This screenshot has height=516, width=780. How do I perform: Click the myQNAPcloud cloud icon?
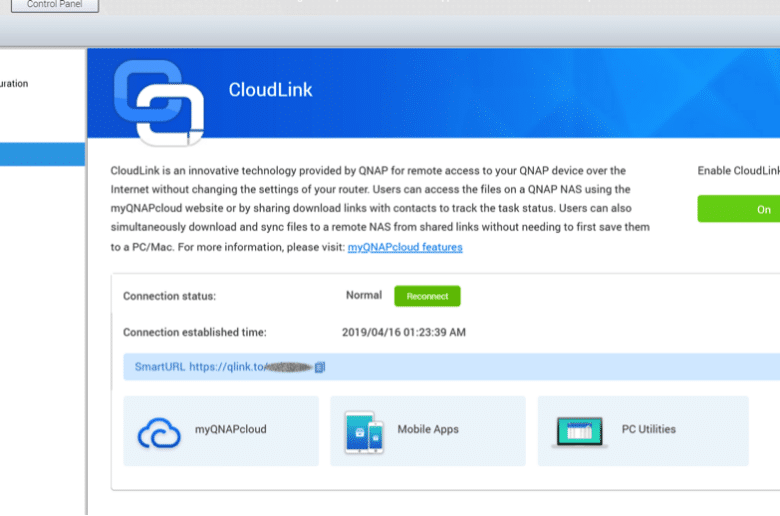[159, 433]
